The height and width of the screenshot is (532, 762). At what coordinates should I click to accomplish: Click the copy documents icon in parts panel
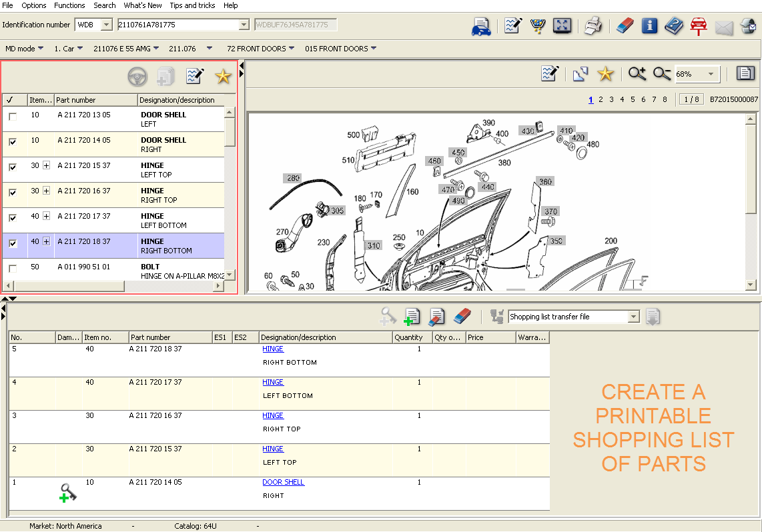point(165,76)
